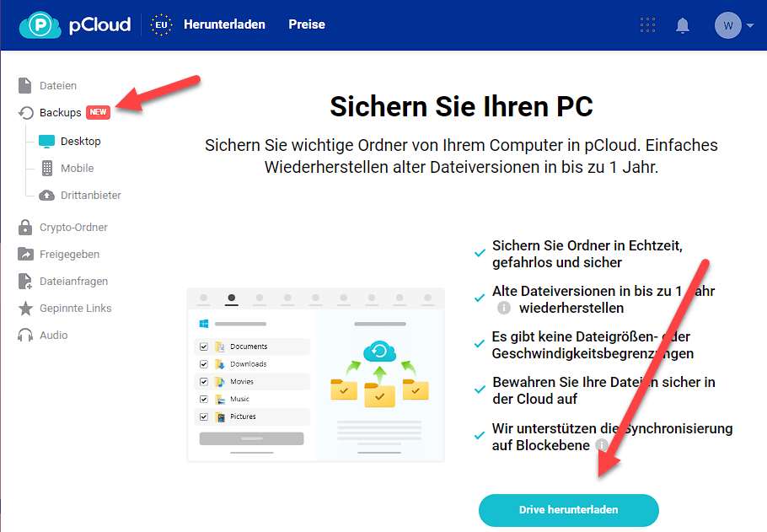
Task: Click the Crypto-Ordner lock icon
Action: click(25, 228)
